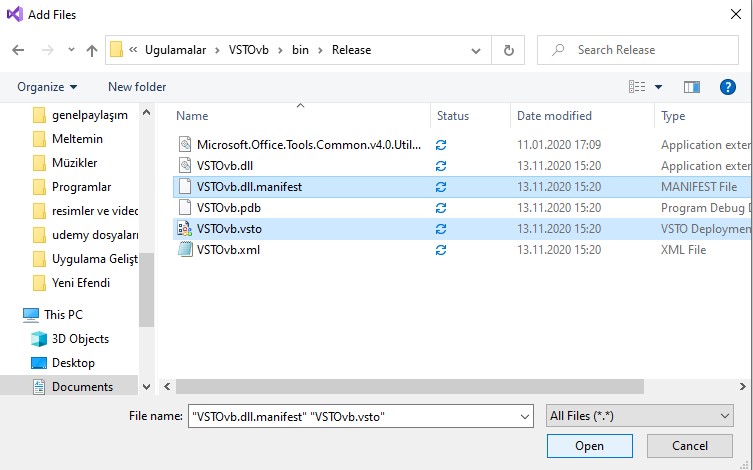Sort by the Type column header
Viewport: 753px width, 470px height.
(x=673, y=116)
